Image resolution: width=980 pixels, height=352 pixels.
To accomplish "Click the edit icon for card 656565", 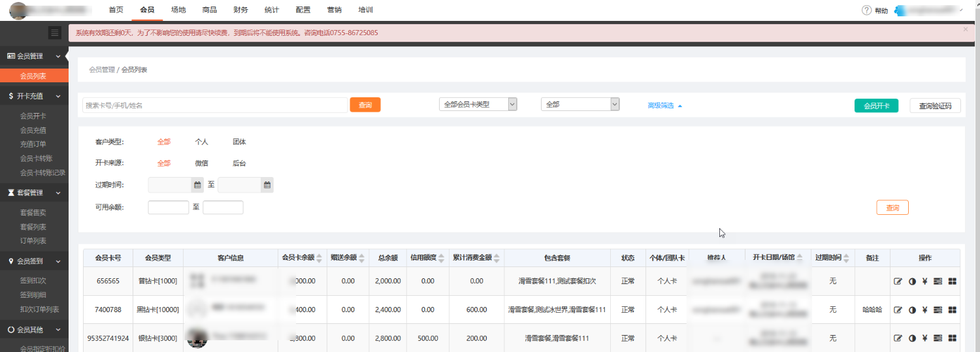I will coord(898,281).
